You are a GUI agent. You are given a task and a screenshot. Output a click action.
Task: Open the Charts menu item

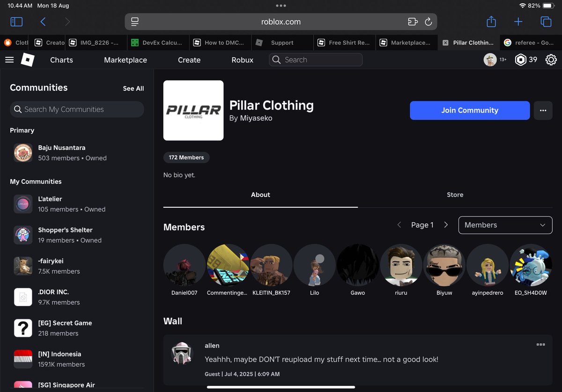pos(61,60)
